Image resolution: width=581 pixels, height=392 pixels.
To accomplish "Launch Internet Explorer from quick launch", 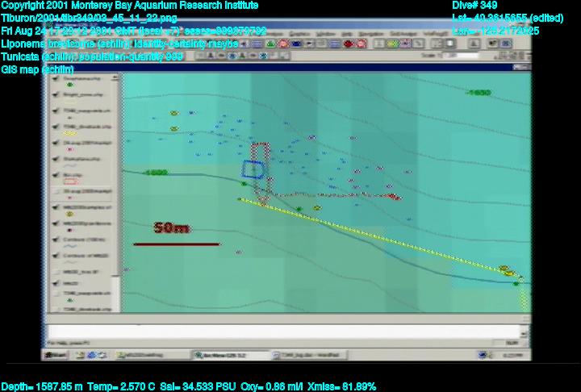I will click(90, 355).
